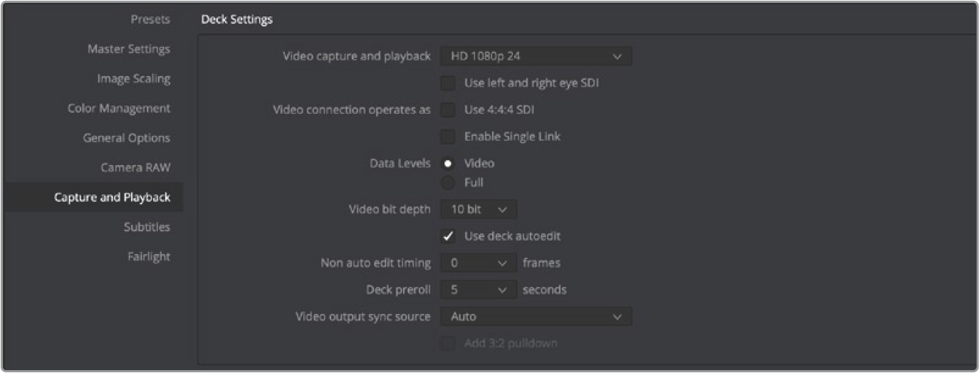980x373 pixels.
Task: Select Video data levels radio button
Action: pos(448,163)
